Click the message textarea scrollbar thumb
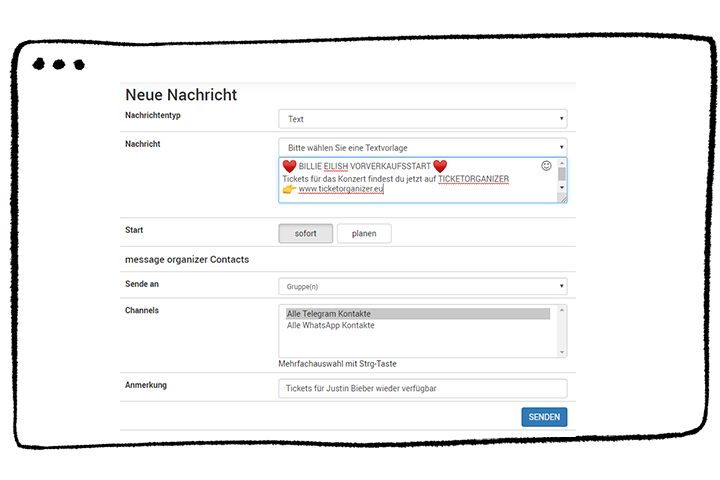 562,174
